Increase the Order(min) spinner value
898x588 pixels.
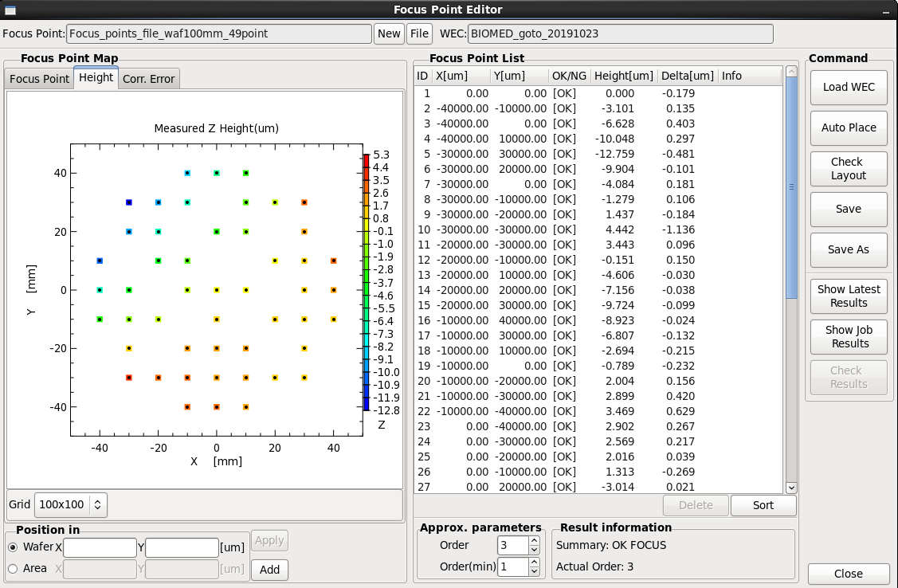pos(534,563)
